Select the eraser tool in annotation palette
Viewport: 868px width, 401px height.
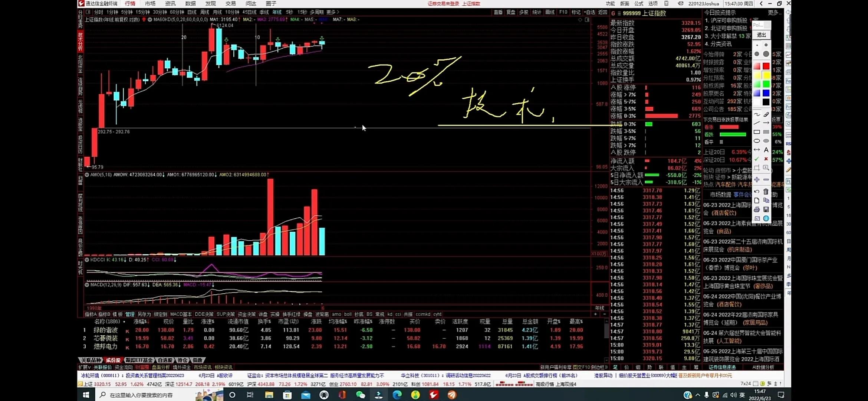tap(766, 114)
